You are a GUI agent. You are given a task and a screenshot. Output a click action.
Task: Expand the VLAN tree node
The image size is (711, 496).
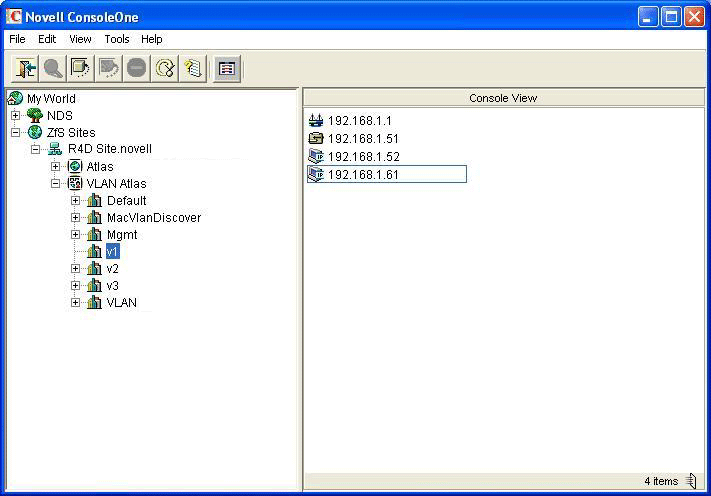click(75, 302)
